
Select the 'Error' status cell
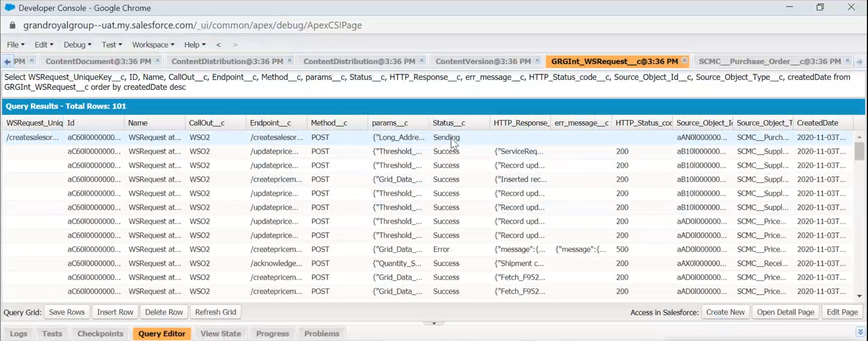(x=459, y=249)
